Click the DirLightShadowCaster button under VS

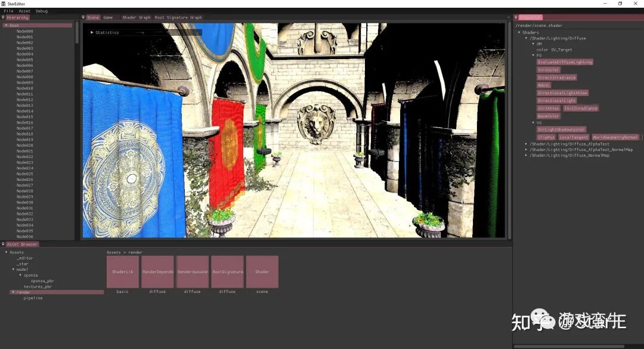pyautogui.click(x=561, y=129)
